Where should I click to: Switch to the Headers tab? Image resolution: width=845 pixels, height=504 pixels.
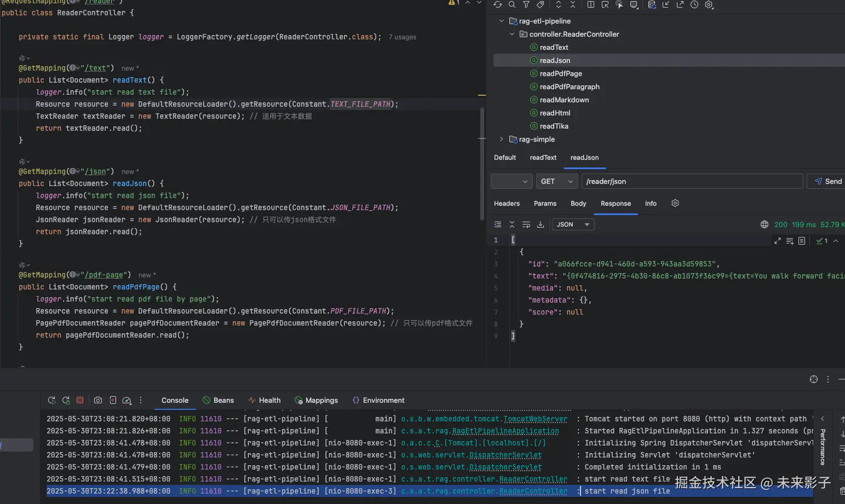click(507, 204)
